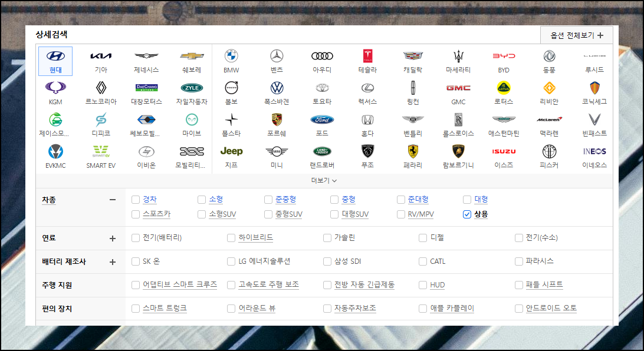
Task: Click the 스마트 트렁크 link text
Action: tap(165, 308)
